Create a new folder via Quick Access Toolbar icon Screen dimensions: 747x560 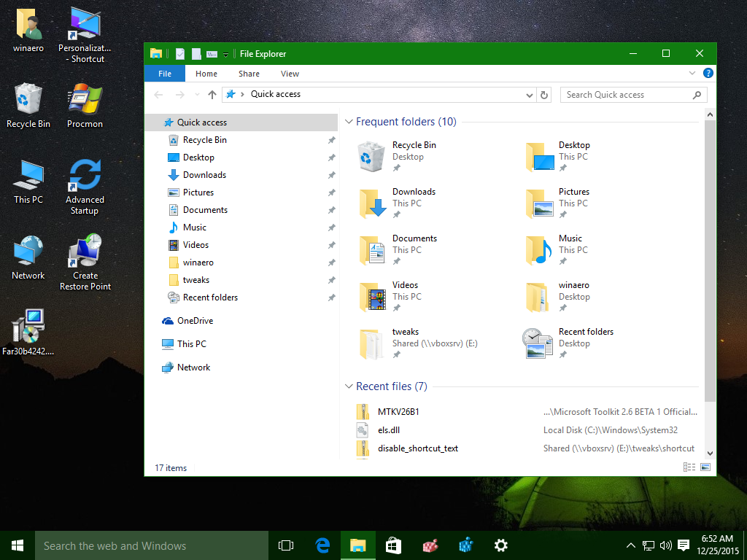[x=195, y=53]
